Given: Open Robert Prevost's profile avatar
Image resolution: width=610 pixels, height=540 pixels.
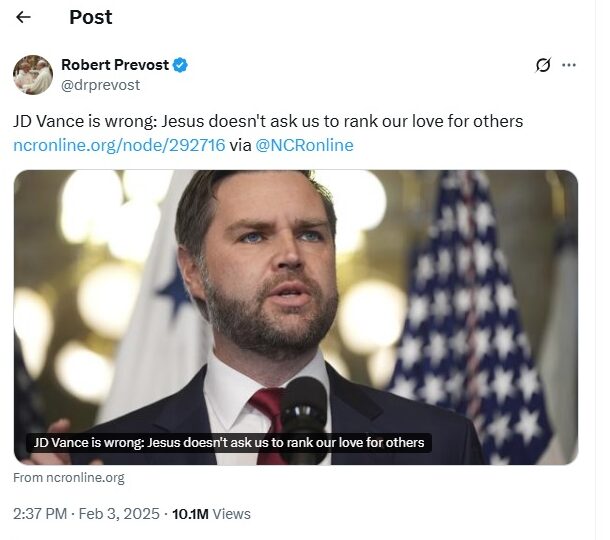Looking at the screenshot, I should coord(33,75).
